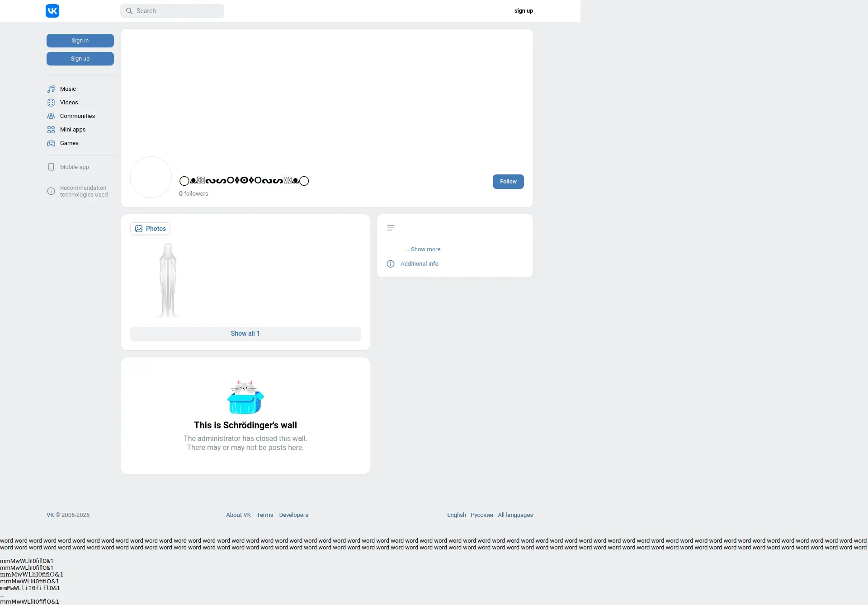This screenshot has height=605, width=868.
Task: Click the Communities people icon
Action: [x=51, y=116]
